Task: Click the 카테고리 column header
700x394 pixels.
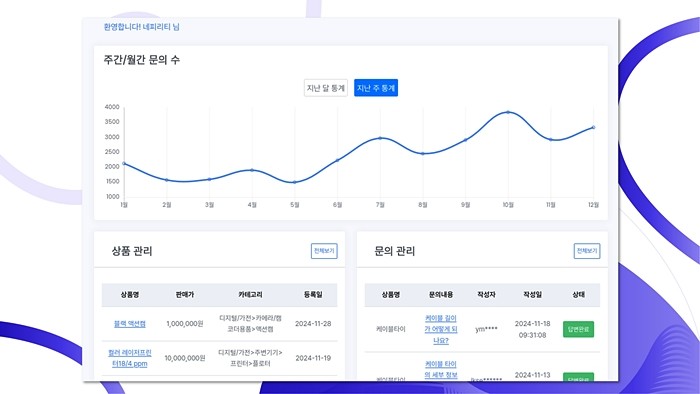Action: [x=250, y=294]
